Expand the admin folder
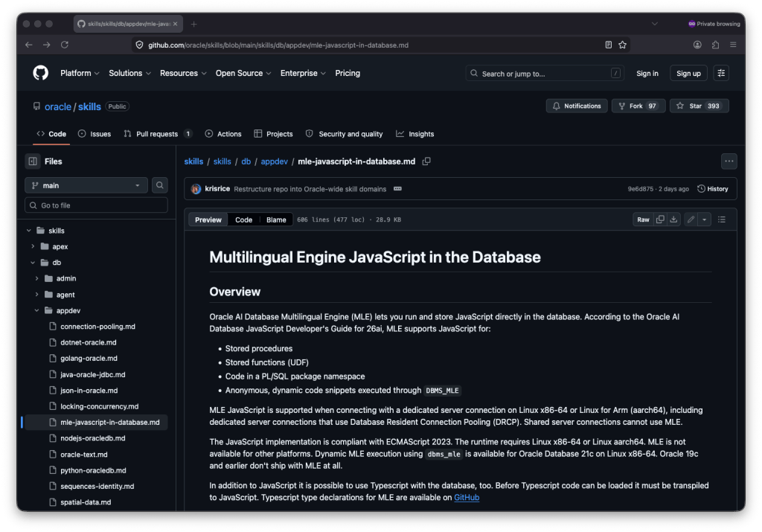The image size is (762, 532). (37, 278)
